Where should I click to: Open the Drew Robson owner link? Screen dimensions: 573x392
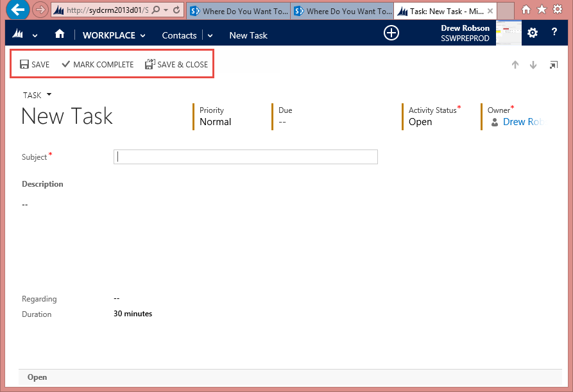pyautogui.click(x=522, y=122)
